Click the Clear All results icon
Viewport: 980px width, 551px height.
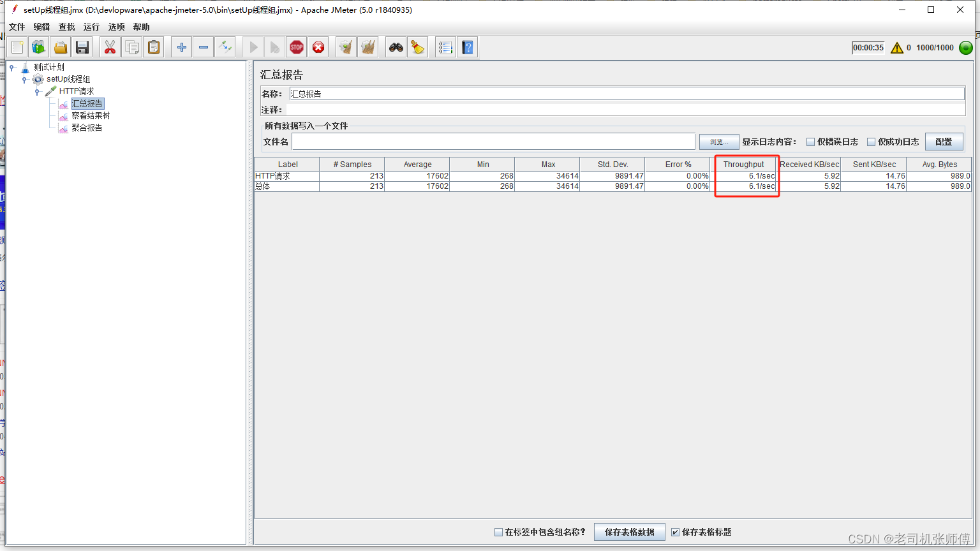[368, 47]
